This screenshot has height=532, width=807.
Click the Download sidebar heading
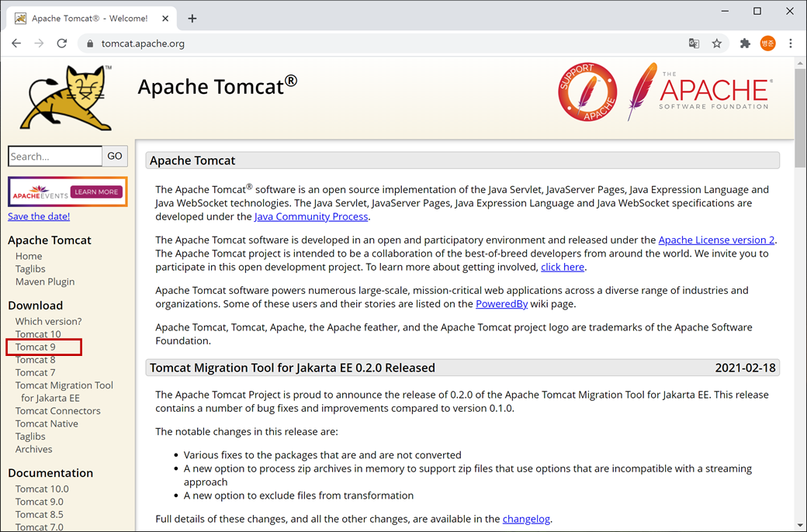(x=36, y=306)
